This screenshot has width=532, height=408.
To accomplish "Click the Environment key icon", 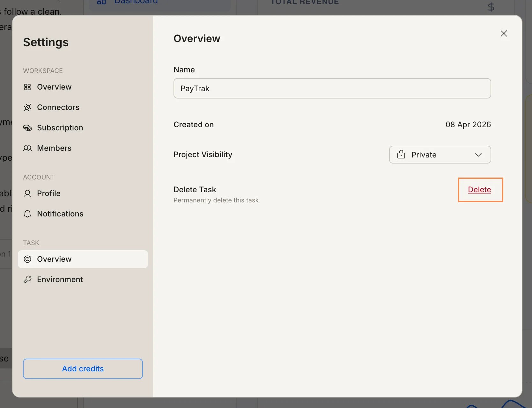I will coord(27,280).
